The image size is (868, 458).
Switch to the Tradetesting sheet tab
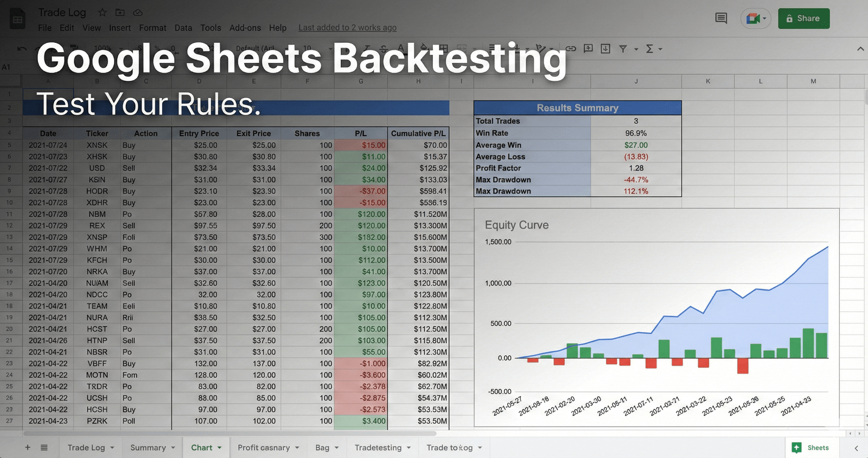pos(378,448)
